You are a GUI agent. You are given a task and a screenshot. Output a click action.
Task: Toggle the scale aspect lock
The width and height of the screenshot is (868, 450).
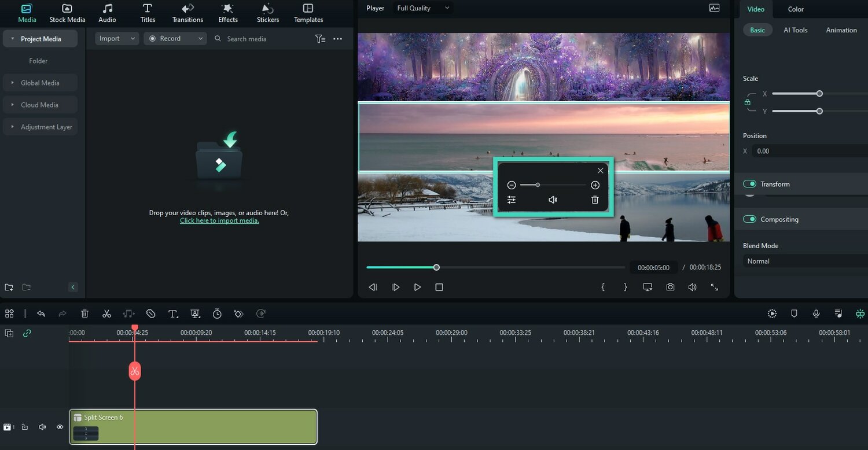click(747, 102)
